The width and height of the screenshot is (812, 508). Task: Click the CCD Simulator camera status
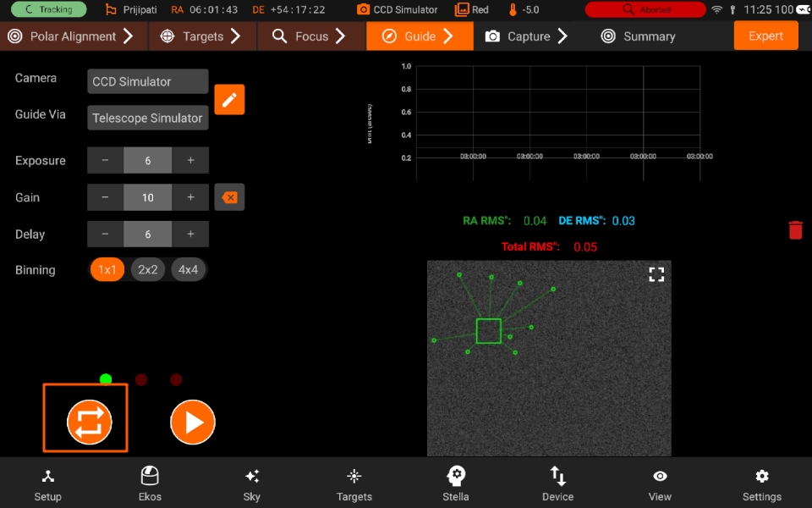[x=398, y=9]
